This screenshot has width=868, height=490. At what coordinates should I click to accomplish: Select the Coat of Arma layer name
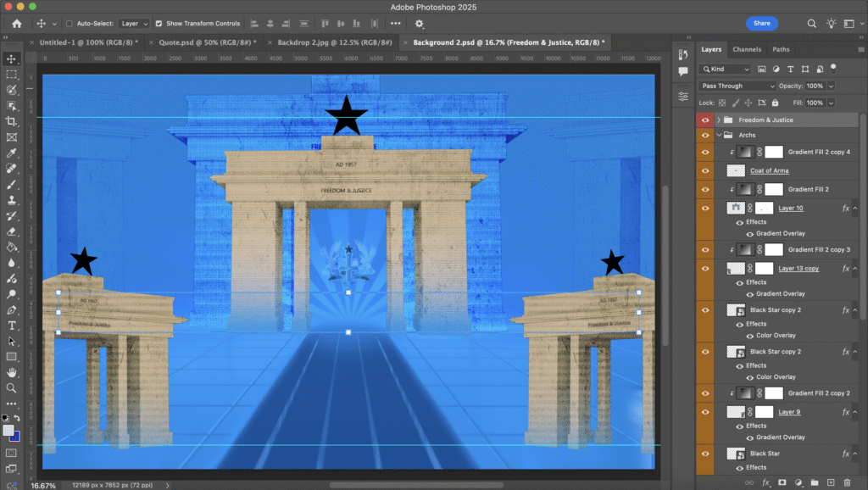tap(770, 170)
